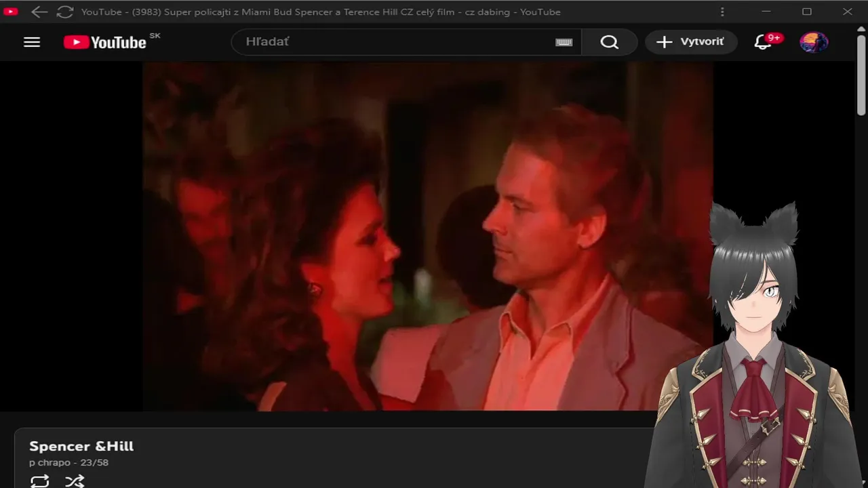Open the on-screen keyboard icon in search
Viewport: 868px width, 488px height.
tap(564, 42)
